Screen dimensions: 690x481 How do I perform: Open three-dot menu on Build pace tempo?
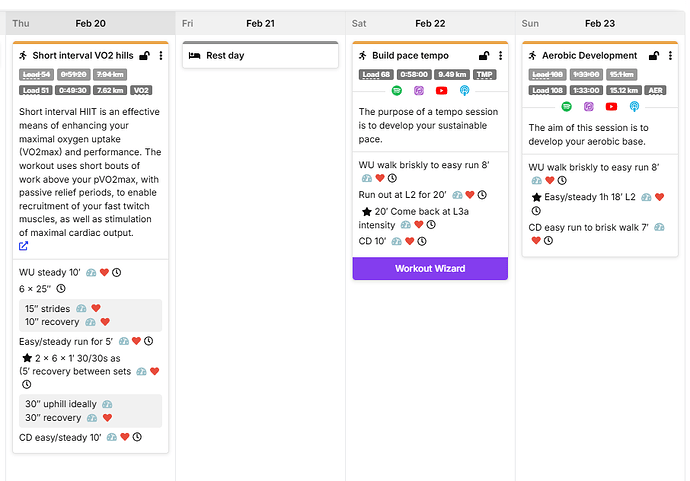click(x=500, y=55)
